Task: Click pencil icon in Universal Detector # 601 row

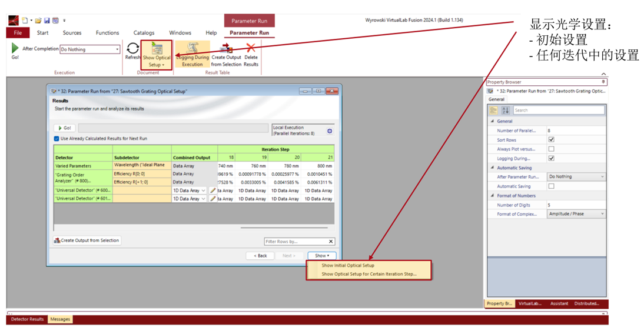Action: coord(213,199)
